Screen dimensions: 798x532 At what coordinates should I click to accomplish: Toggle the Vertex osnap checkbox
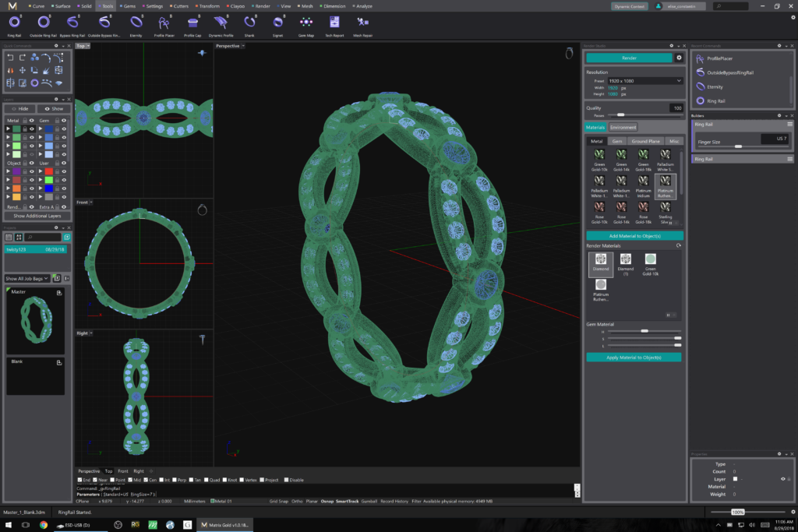click(243, 480)
